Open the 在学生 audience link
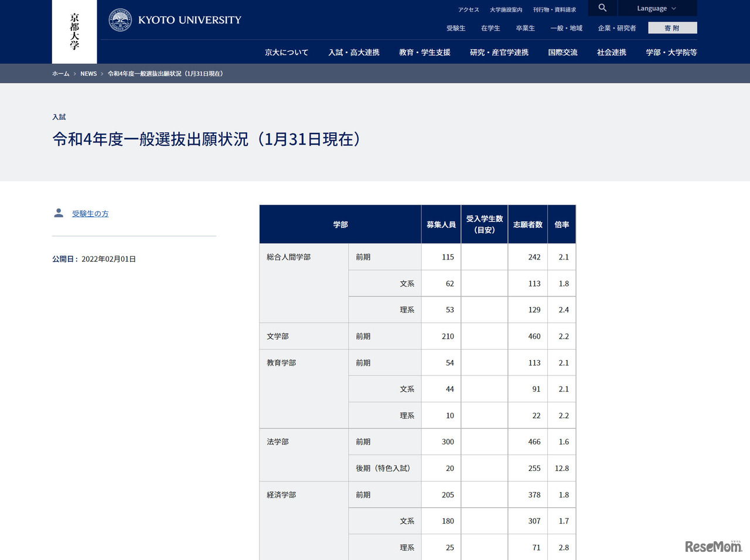This screenshot has height=560, width=750. point(490,28)
